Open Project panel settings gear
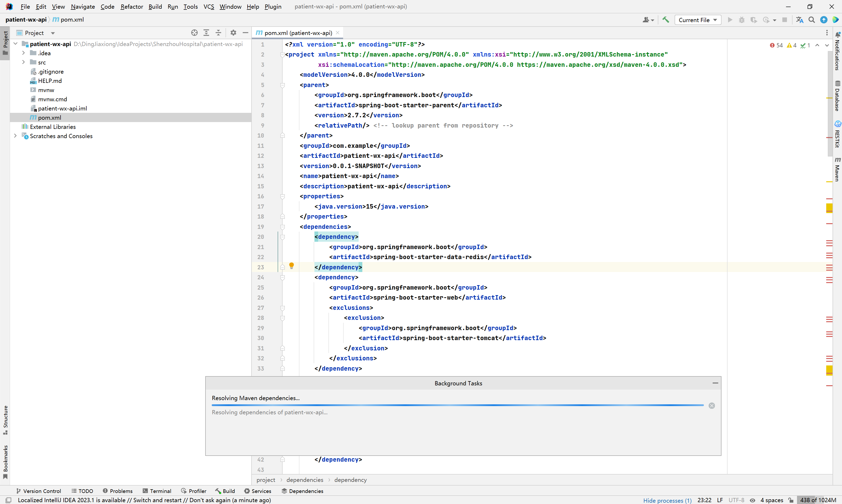The width and height of the screenshot is (842, 504). coord(233,33)
